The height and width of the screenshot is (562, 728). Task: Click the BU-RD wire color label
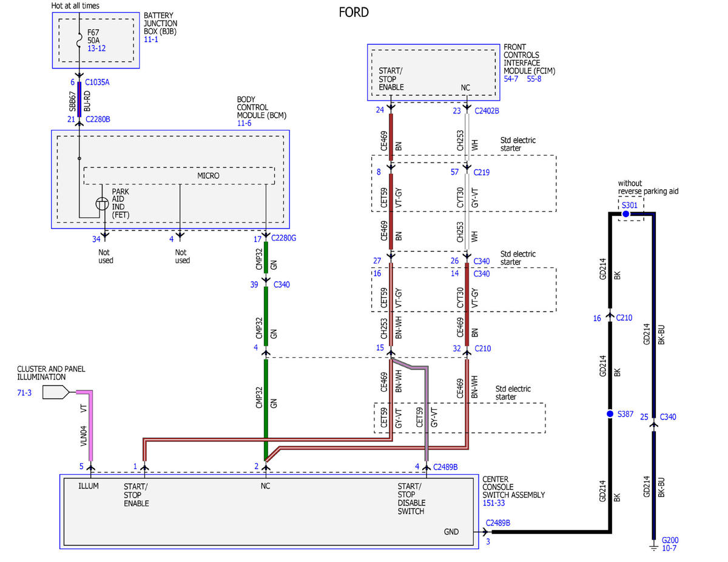pyautogui.click(x=87, y=101)
